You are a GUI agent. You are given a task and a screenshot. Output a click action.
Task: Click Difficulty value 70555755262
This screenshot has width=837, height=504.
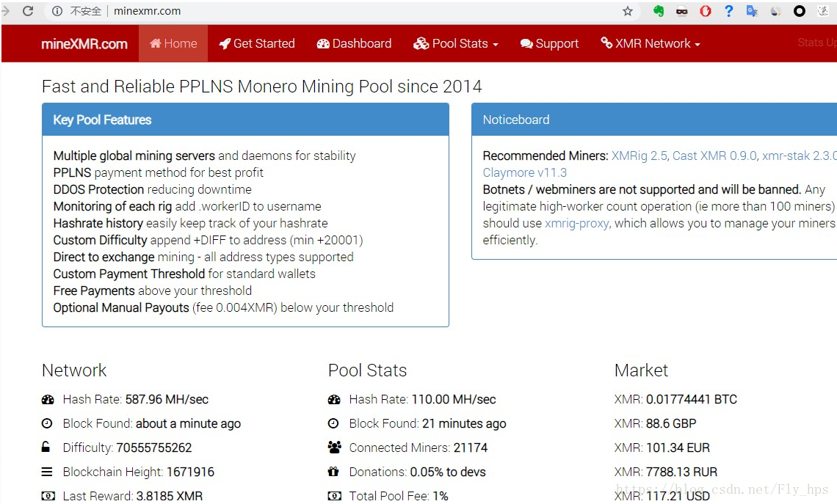[153, 448]
